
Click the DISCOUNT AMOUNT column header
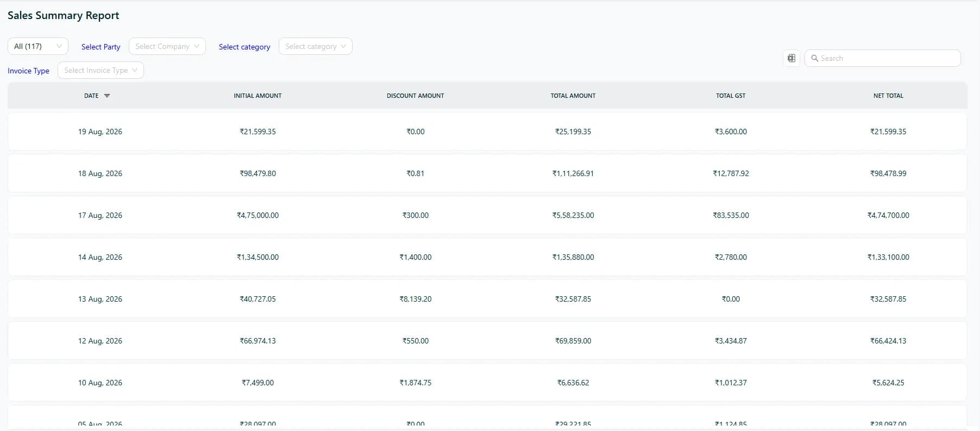click(416, 96)
